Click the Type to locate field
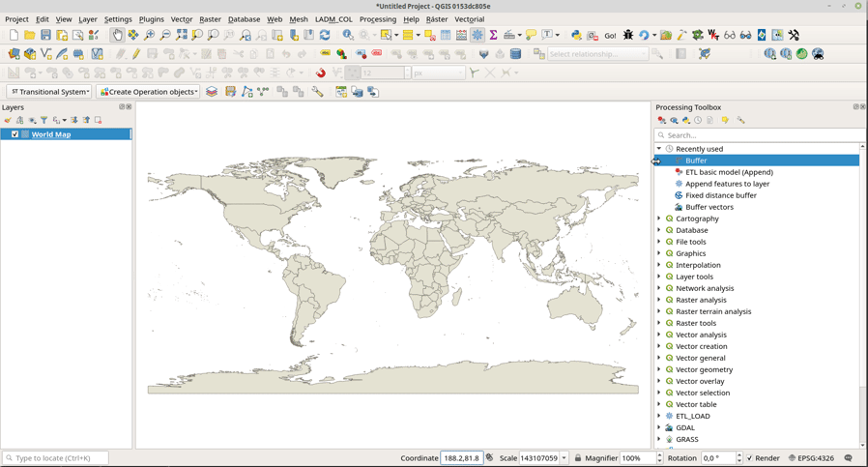Image resolution: width=868 pixels, height=467 pixels. (x=55, y=458)
